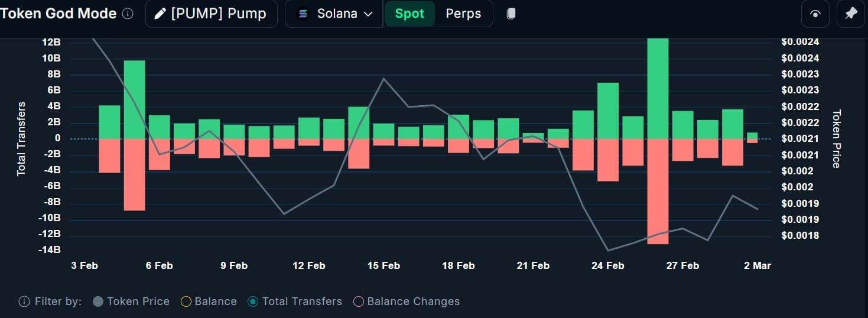Click the tallest green bar near 27 Feb

pos(658,89)
